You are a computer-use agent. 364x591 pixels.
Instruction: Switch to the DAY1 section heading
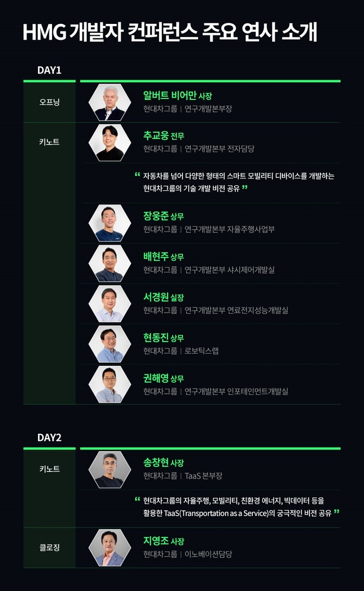click(x=49, y=70)
